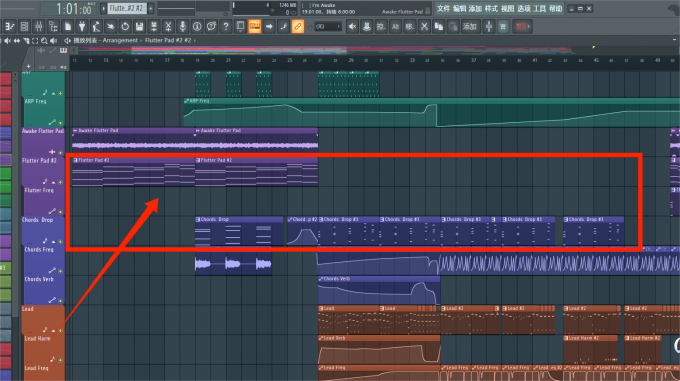Open pattern selector arrow left of Flutte..#2
Screen dimensions: 680x381
(103, 8)
